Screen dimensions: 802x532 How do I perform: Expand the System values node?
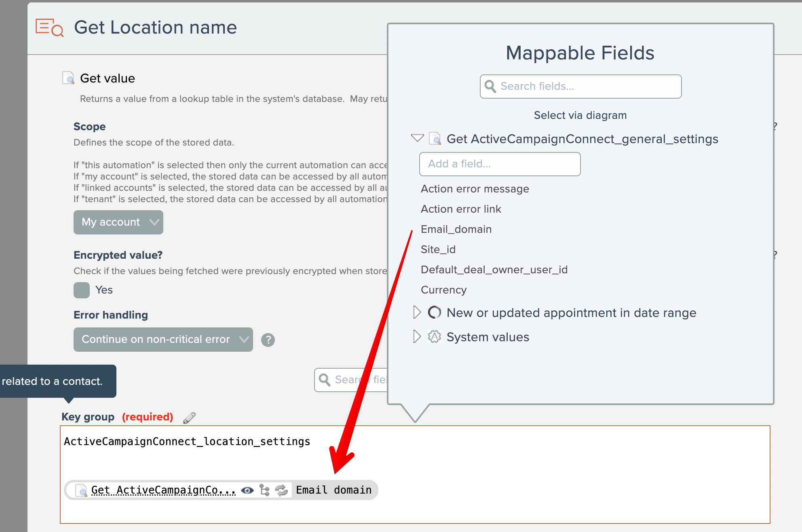pos(417,337)
